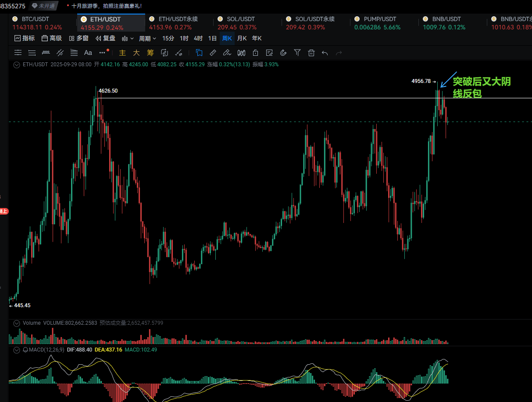Screen dimensions: 532x402
Task: Open the 复盘 replay mode
Action: click(105, 38)
